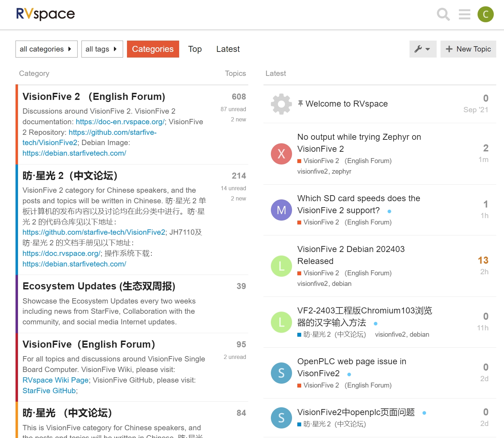Screen dimensions: 504x438
Task: Open 昉·星光 2 (中文论坛) category heading
Action: [70, 176]
